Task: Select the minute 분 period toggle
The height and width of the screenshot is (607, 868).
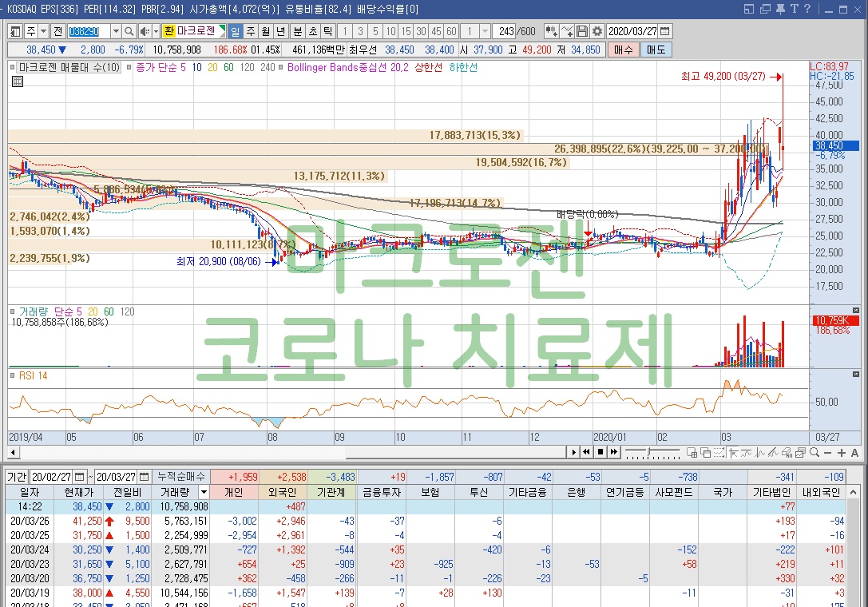Action: pos(297,32)
